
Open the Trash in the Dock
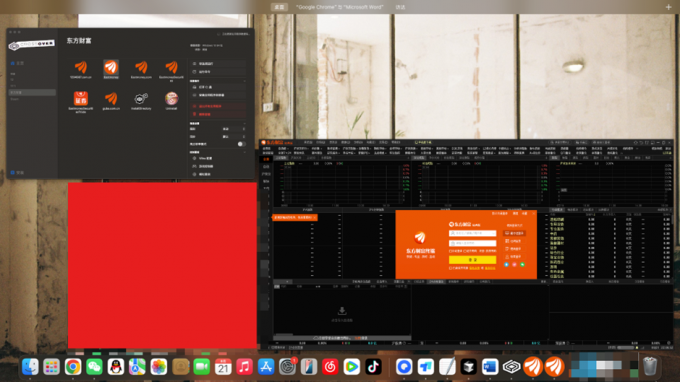[x=650, y=367]
